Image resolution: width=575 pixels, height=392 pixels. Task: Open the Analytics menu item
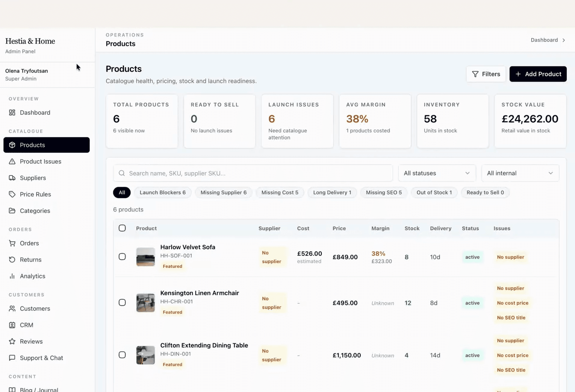[x=46, y=276]
